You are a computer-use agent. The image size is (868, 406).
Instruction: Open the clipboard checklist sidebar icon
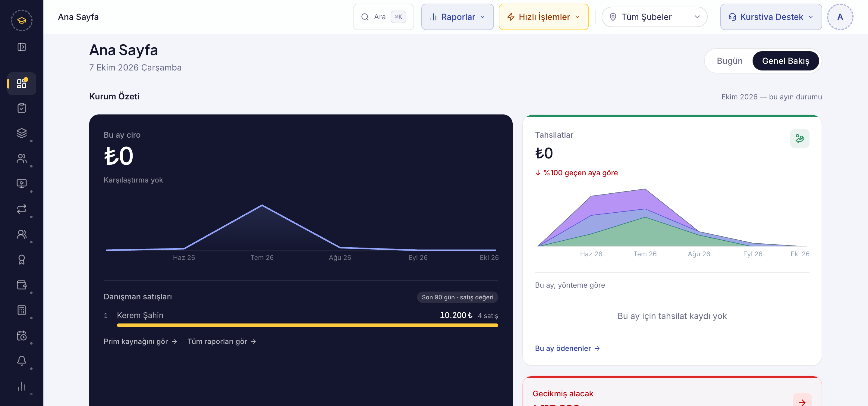(22, 108)
